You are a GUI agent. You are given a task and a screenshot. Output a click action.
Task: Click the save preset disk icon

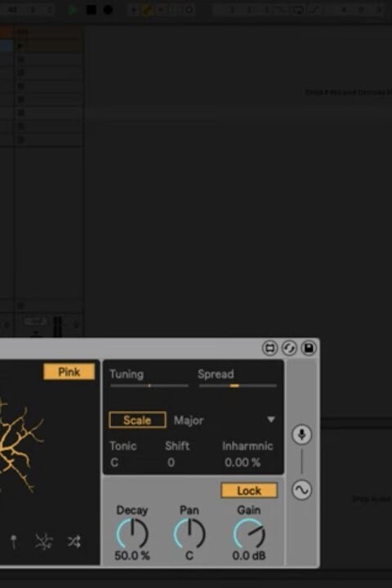tap(309, 349)
